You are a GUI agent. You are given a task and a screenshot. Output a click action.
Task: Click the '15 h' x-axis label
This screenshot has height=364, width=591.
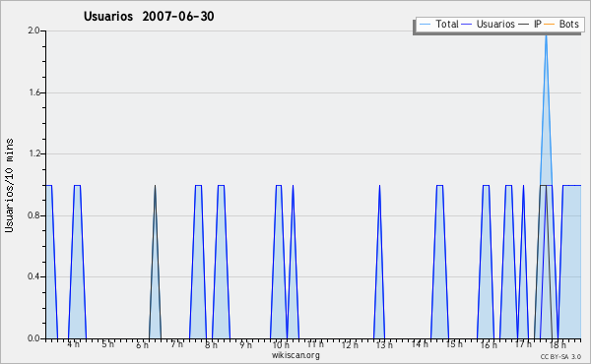[x=454, y=344]
